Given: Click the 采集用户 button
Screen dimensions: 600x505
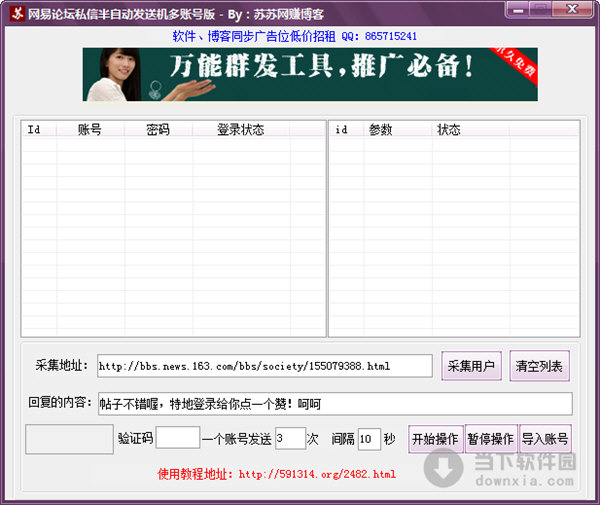Looking at the screenshot, I should pos(471,366).
